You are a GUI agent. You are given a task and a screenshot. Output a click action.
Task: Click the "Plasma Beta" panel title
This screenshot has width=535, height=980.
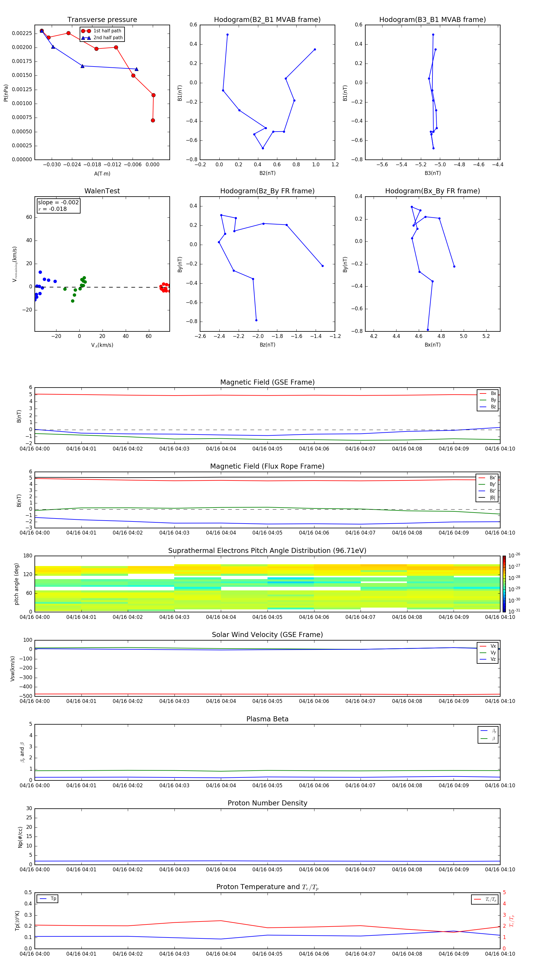[x=267, y=719]
